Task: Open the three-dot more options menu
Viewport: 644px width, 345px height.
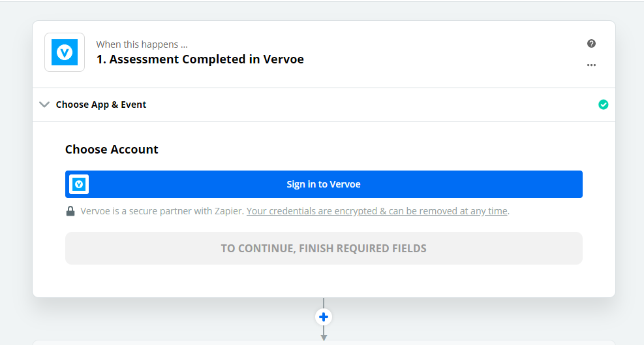Action: pyautogui.click(x=591, y=65)
